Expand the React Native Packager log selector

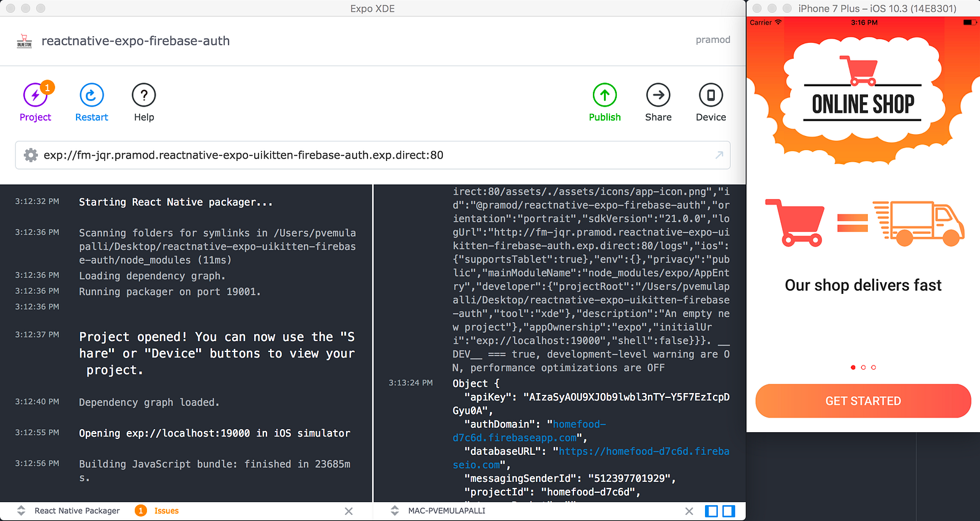coord(21,511)
